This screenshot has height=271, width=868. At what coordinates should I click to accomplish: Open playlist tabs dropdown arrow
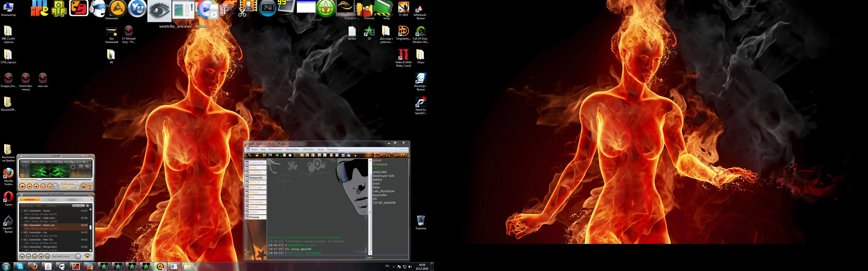pyautogui.click(x=92, y=199)
